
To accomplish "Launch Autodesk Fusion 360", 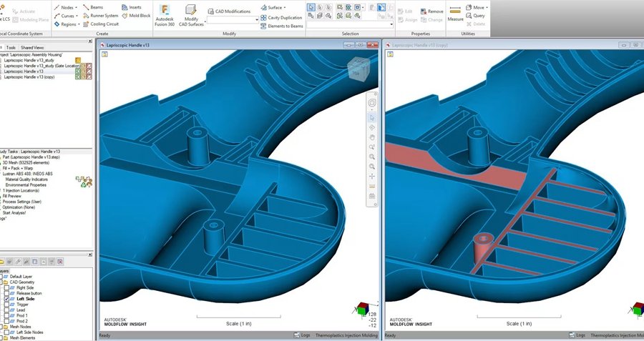I will (x=165, y=16).
